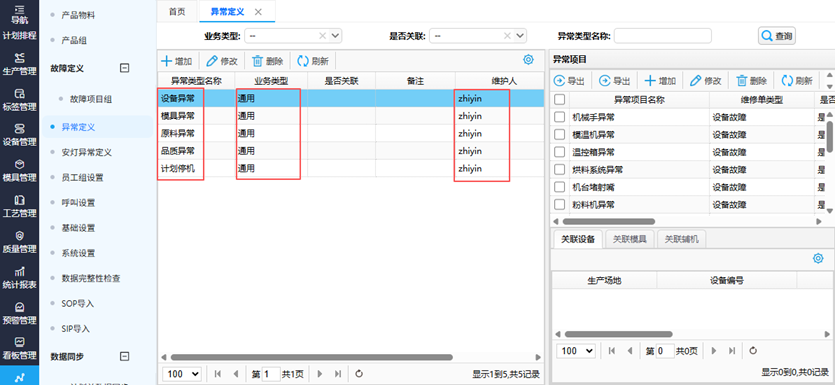The width and height of the screenshot is (835, 385).
Task: Open page-size dropdown of 关联设备 grid
Action: point(576,351)
